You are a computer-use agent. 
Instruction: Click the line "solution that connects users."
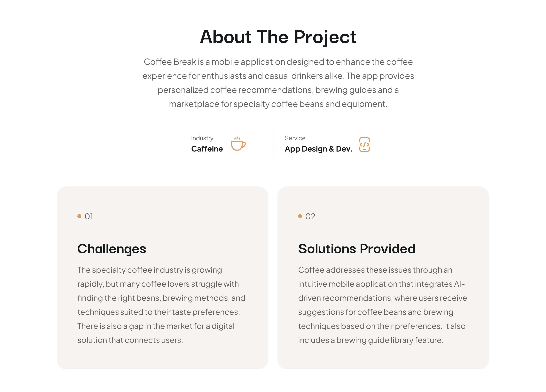[130, 340]
